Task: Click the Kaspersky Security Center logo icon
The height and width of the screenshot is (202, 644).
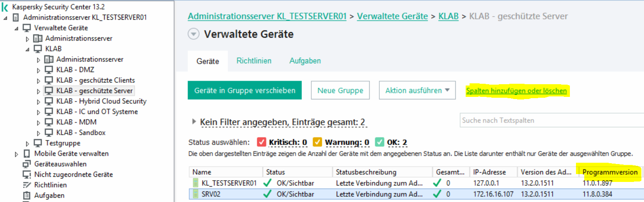Action: [5, 7]
